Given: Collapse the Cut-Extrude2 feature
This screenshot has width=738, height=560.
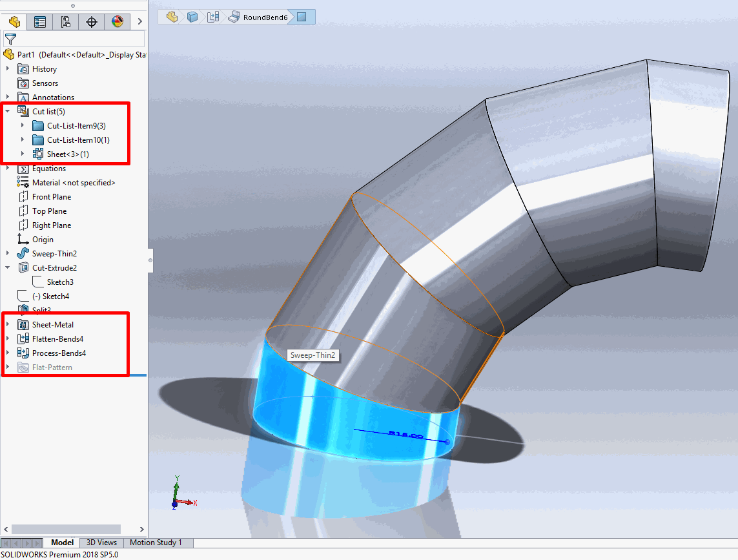Looking at the screenshot, I should (x=8, y=268).
